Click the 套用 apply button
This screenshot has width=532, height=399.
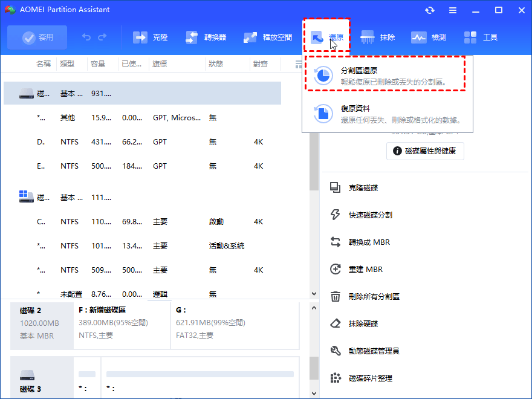click(x=37, y=37)
